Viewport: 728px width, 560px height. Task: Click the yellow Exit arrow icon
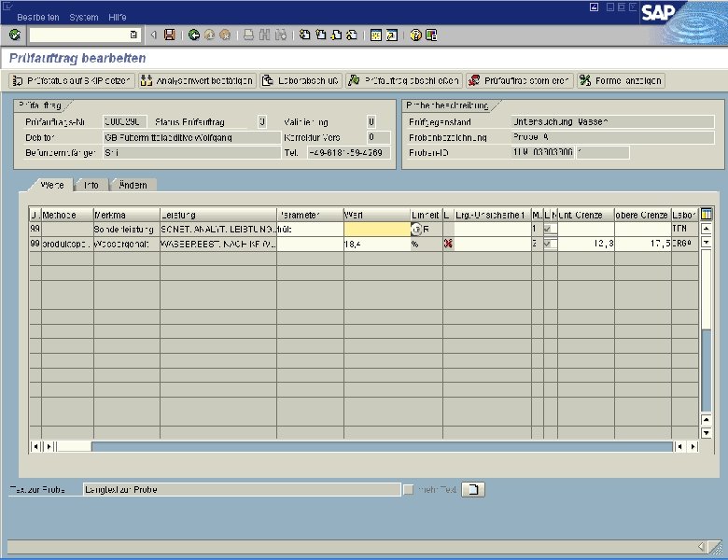209,35
